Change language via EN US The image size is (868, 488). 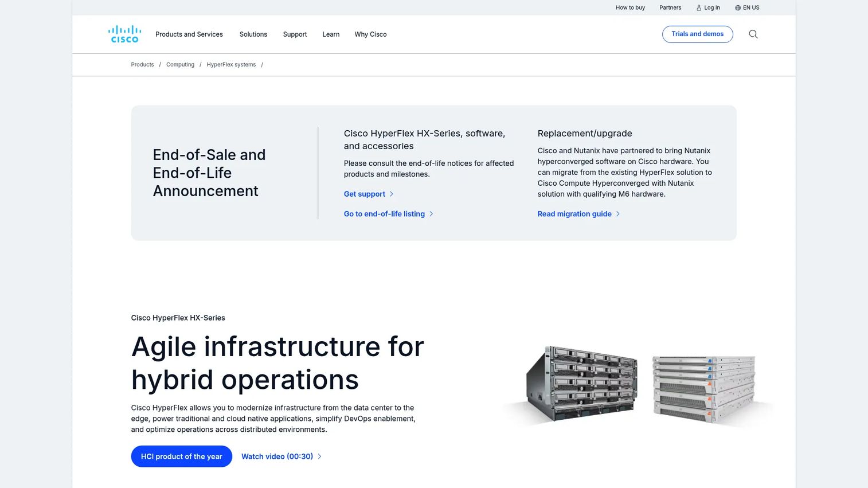[751, 8]
